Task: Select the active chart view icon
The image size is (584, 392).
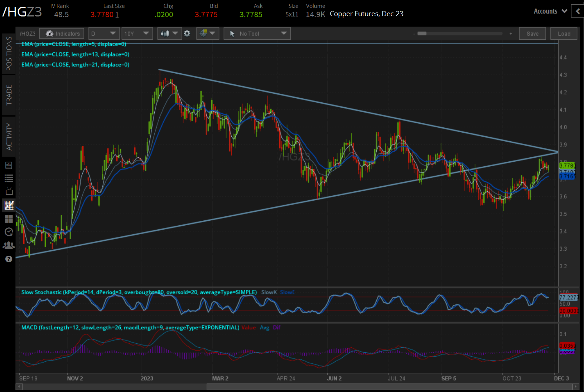Action: [x=9, y=205]
